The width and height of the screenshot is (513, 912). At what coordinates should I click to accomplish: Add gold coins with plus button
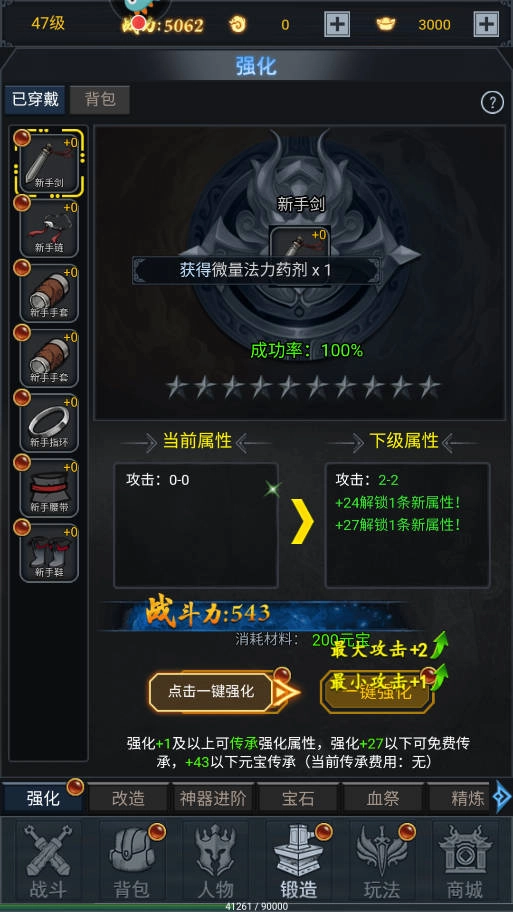click(x=337, y=24)
